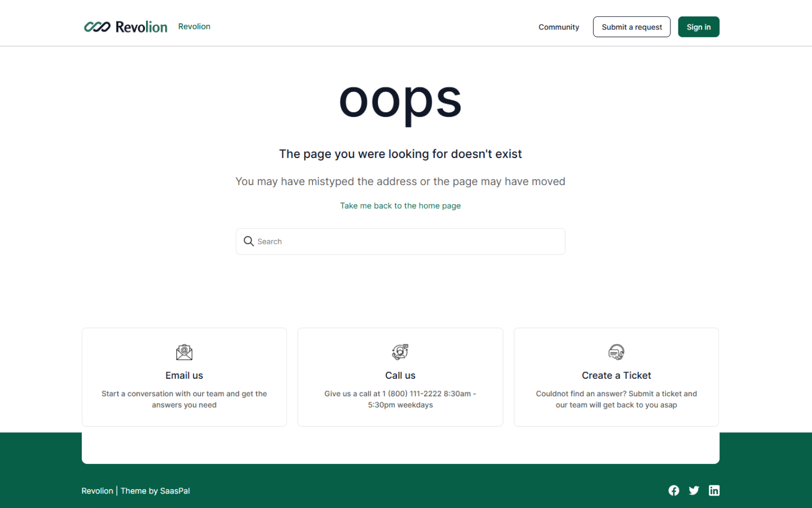The width and height of the screenshot is (812, 508).
Task: Click the green Sign in button
Action: (698, 27)
